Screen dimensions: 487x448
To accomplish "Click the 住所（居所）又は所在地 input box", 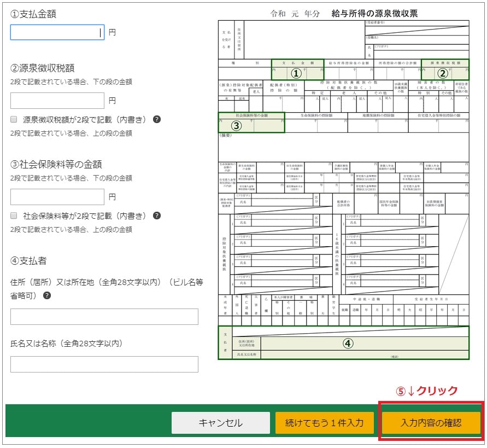I will [x=104, y=316].
